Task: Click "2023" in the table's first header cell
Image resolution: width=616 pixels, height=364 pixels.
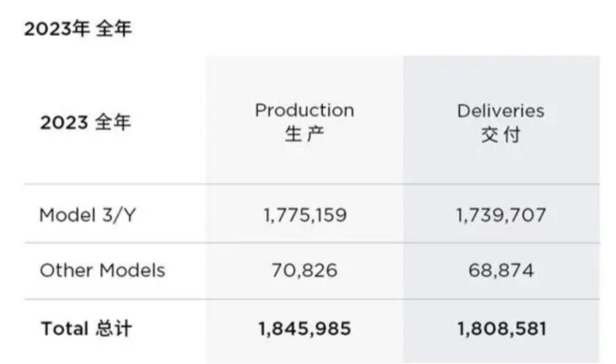Action: tap(64, 122)
